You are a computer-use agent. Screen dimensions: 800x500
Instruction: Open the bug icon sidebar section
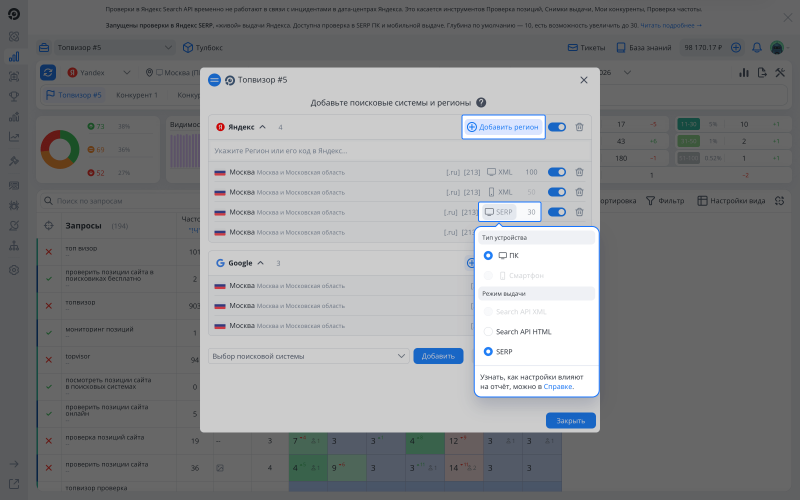[x=14, y=206]
